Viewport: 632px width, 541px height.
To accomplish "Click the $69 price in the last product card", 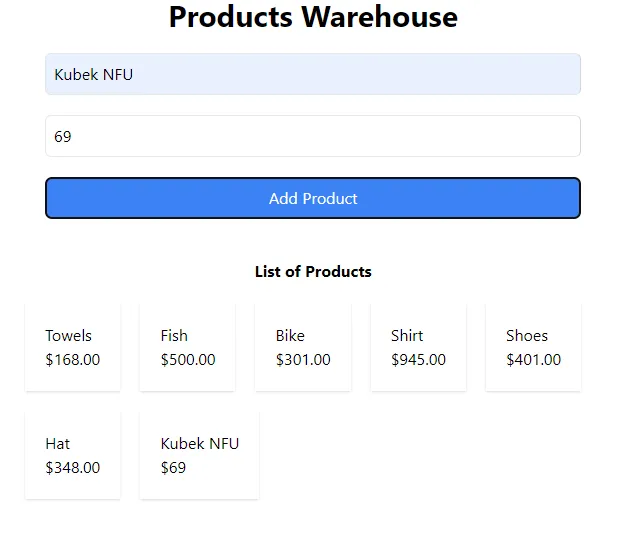I will click(173, 468).
